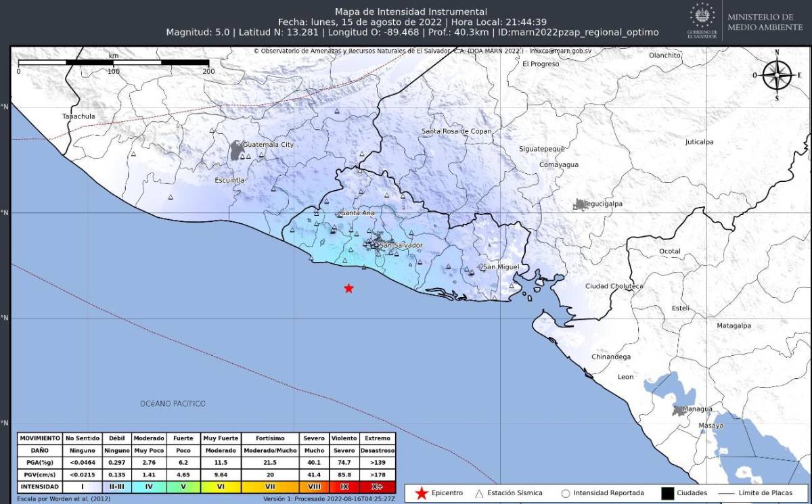The height and width of the screenshot is (504, 812).
Task: Click the Tegucigalpa city marker
Action: tap(581, 204)
